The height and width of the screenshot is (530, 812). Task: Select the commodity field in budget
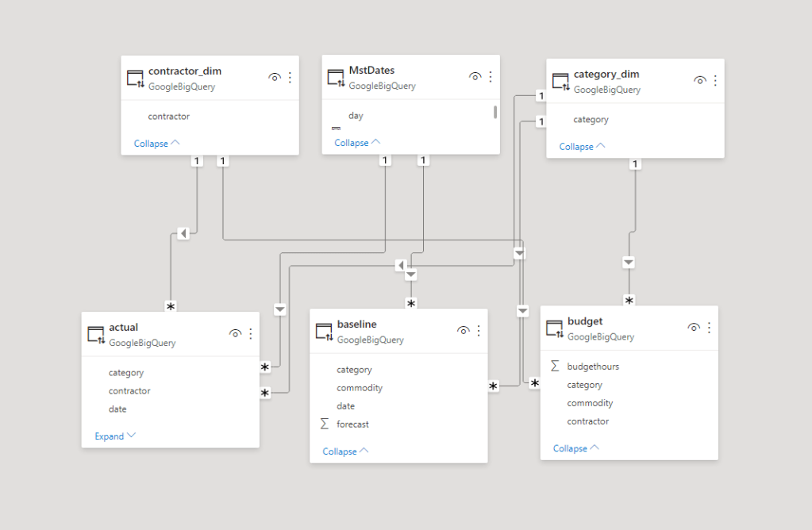pyautogui.click(x=590, y=402)
